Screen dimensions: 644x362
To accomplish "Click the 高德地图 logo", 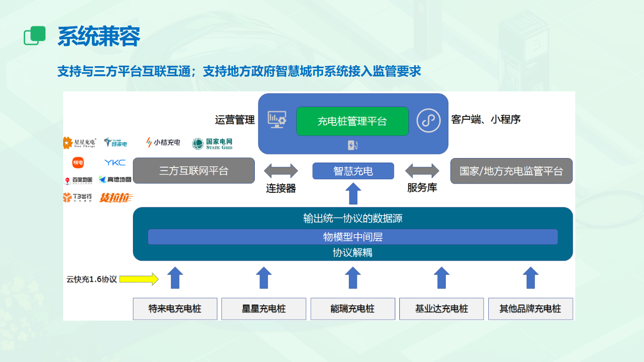I will (115, 179).
